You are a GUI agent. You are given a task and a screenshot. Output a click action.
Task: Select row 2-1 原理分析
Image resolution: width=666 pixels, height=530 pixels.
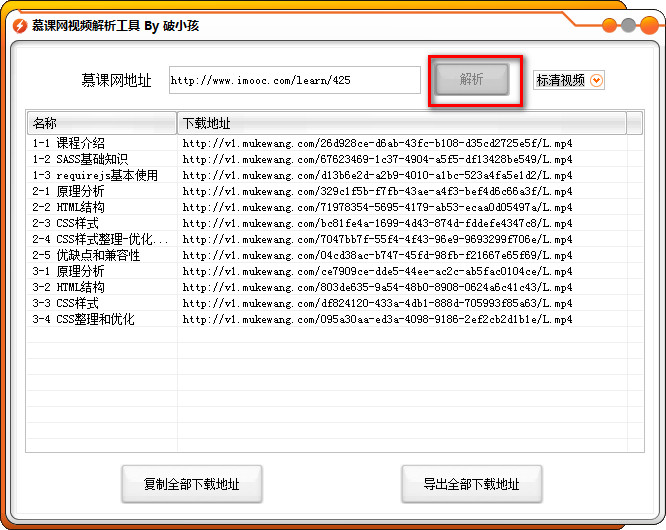pos(335,191)
